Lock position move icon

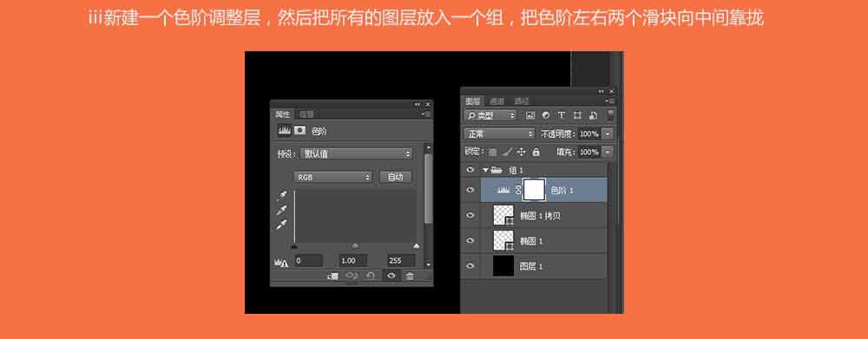(521, 152)
